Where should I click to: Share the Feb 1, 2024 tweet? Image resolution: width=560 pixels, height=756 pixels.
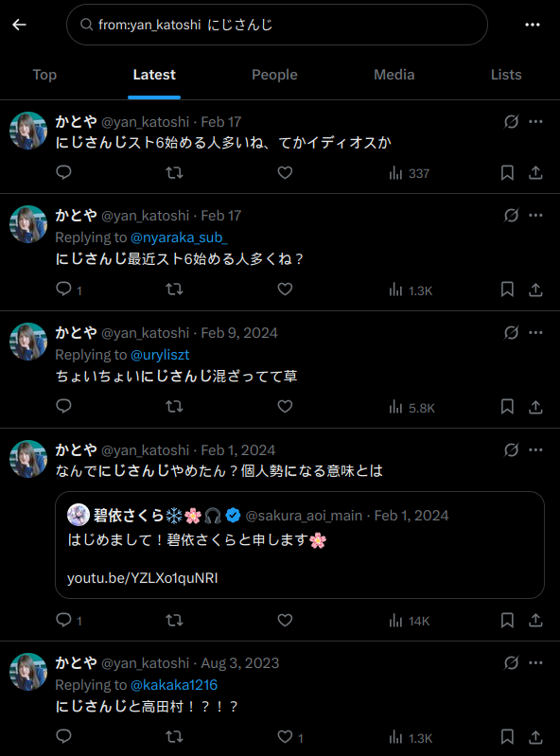coord(535,621)
